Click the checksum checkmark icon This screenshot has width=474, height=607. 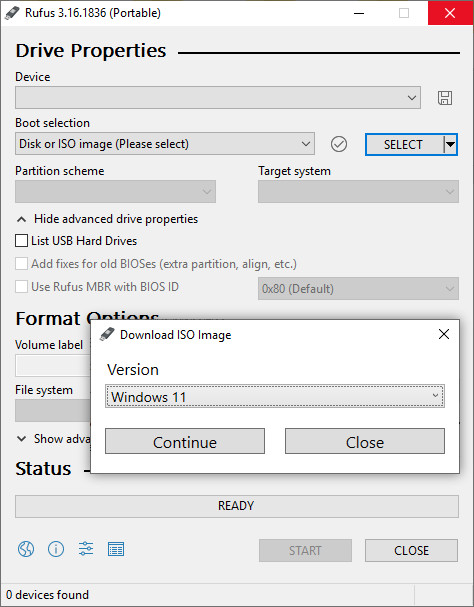click(x=339, y=144)
